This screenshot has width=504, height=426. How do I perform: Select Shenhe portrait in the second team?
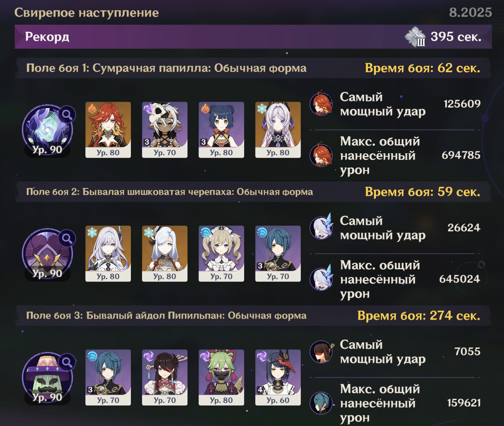(x=165, y=253)
